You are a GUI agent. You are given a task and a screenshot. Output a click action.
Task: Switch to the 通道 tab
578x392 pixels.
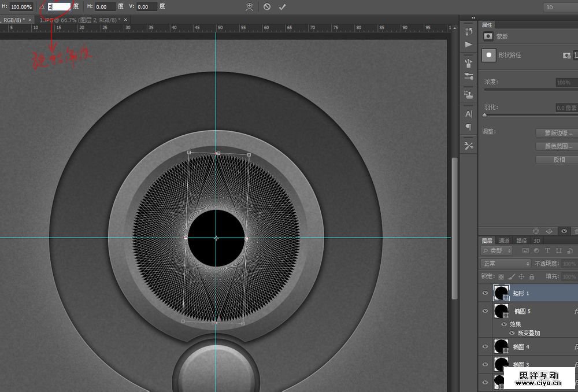click(504, 241)
